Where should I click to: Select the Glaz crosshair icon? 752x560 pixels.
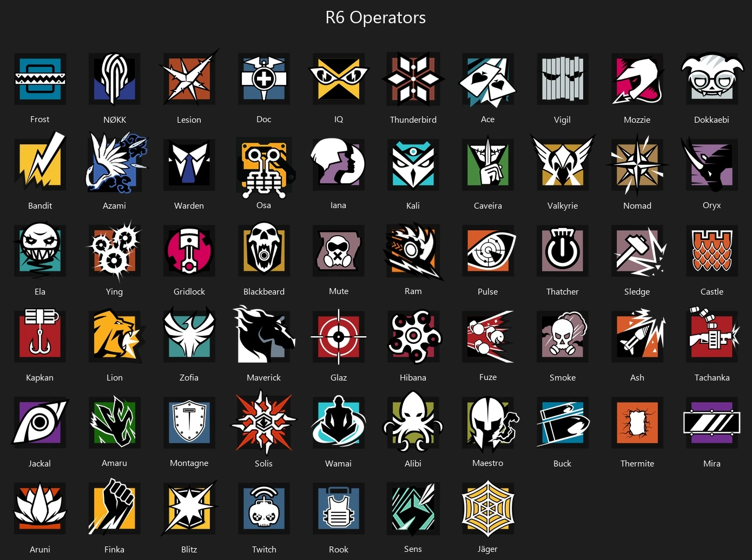339,336
